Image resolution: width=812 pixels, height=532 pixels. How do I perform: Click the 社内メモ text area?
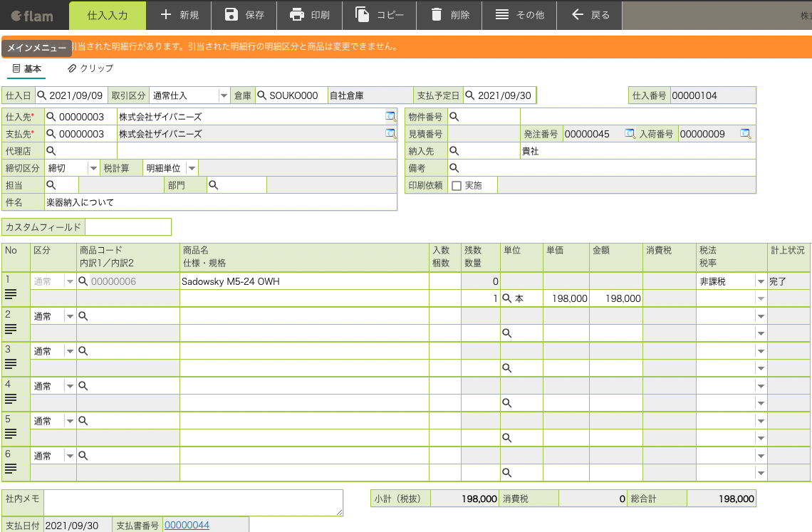(193, 503)
